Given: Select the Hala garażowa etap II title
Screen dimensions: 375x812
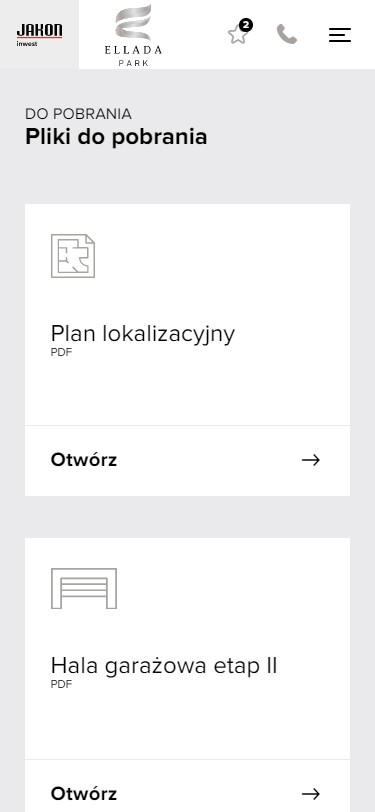Looking at the screenshot, I should pyautogui.click(x=164, y=666).
